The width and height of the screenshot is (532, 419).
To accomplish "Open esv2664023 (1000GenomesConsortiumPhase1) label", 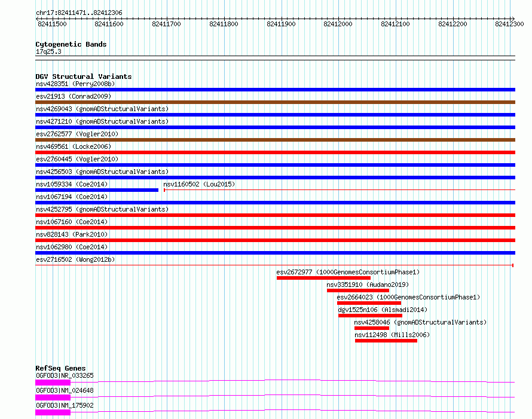I will (408, 297).
